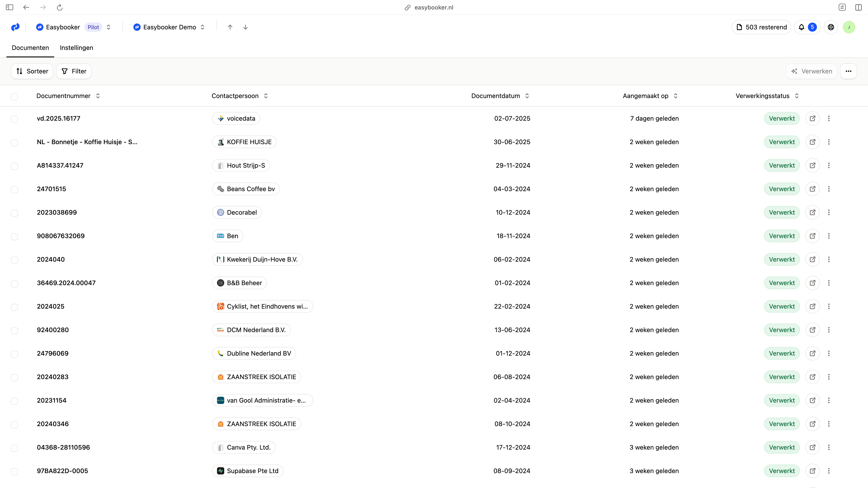The width and height of the screenshot is (868, 488).
Task: Check the box for document 92400280
Action: pyautogui.click(x=14, y=331)
